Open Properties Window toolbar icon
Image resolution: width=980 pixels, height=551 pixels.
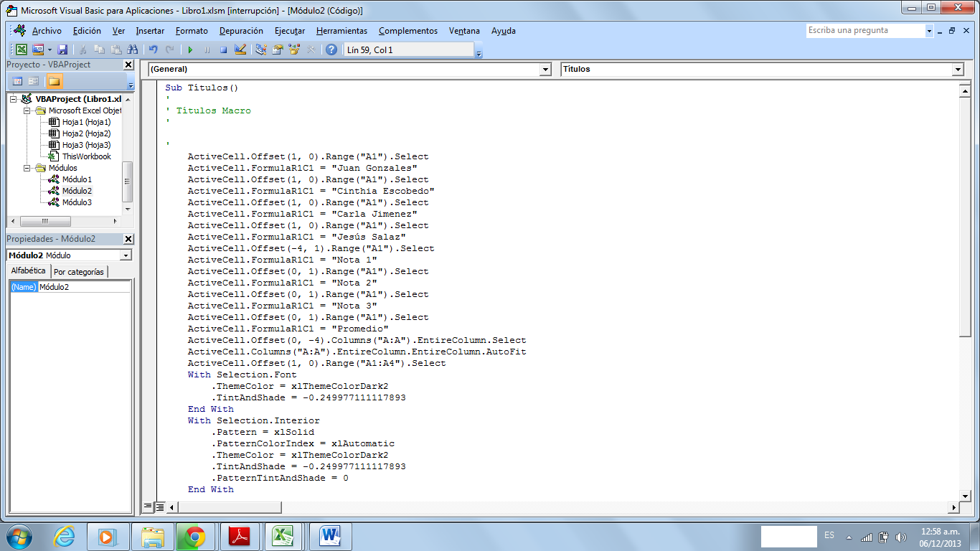tap(278, 50)
